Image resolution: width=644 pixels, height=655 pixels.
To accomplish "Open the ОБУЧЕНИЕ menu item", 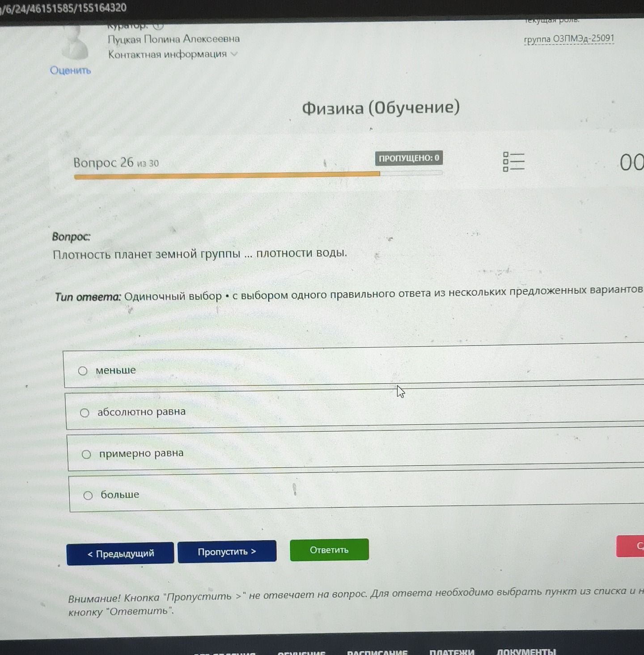I will pyautogui.click(x=301, y=652).
